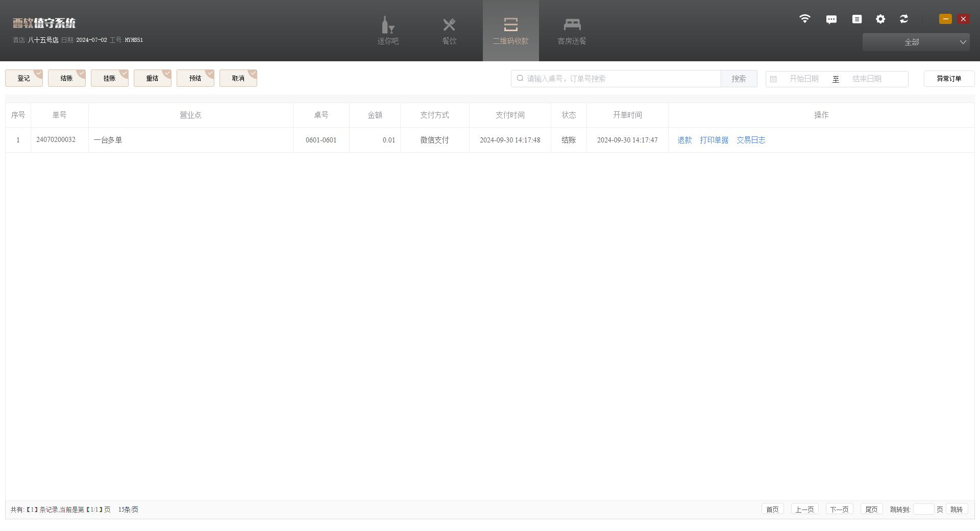Screen dimensions: 980x531
Task: Click the calendar icon in date range
Action: (x=773, y=79)
